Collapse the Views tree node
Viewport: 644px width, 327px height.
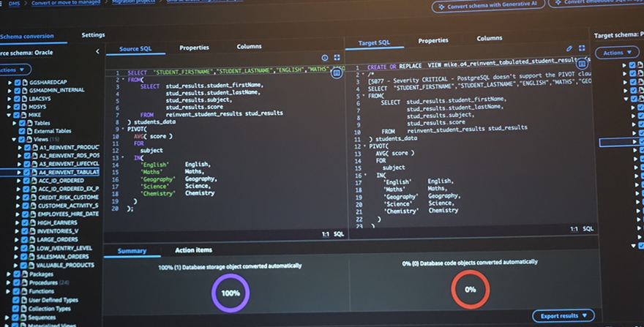[12, 139]
